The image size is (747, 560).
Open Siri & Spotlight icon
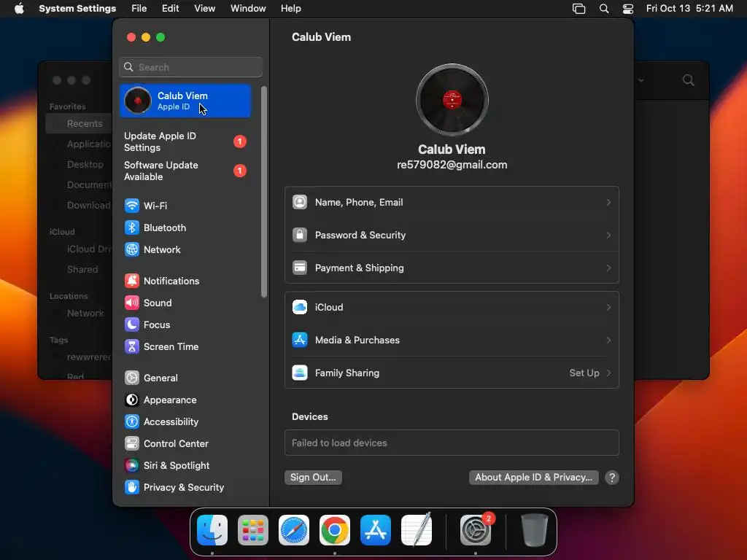(x=131, y=466)
